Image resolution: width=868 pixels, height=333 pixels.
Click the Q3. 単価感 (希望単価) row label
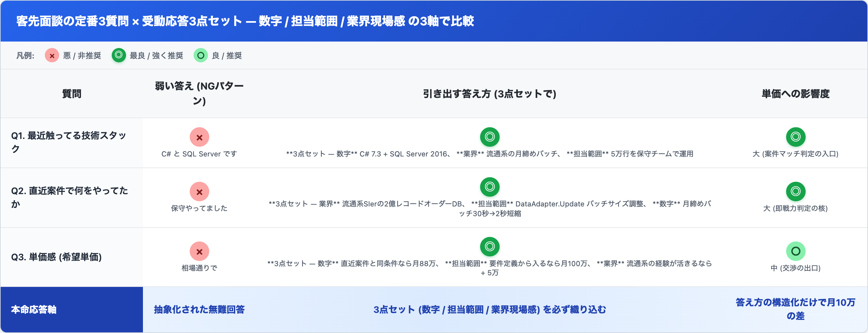[56, 257]
